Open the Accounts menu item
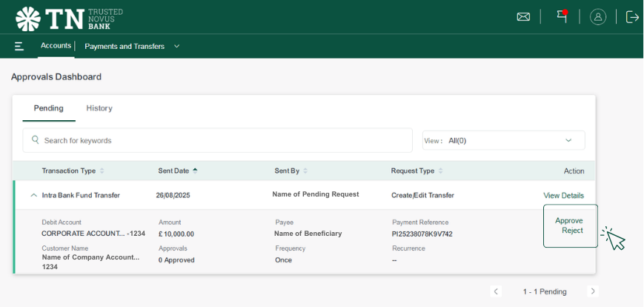 point(56,46)
